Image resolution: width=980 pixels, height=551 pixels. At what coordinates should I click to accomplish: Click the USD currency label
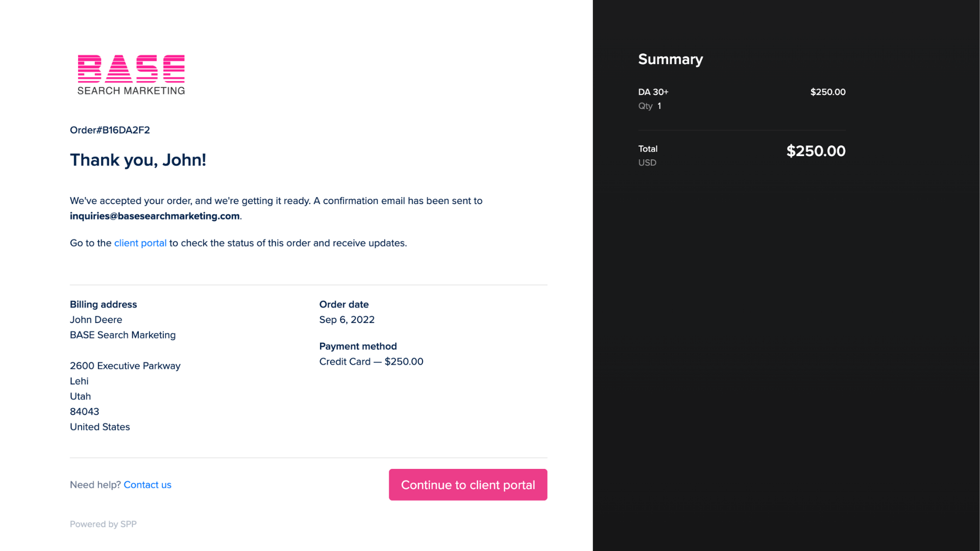[x=647, y=163]
